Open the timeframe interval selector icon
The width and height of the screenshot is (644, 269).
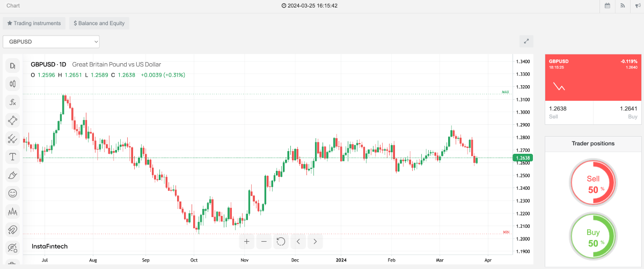tap(12, 66)
